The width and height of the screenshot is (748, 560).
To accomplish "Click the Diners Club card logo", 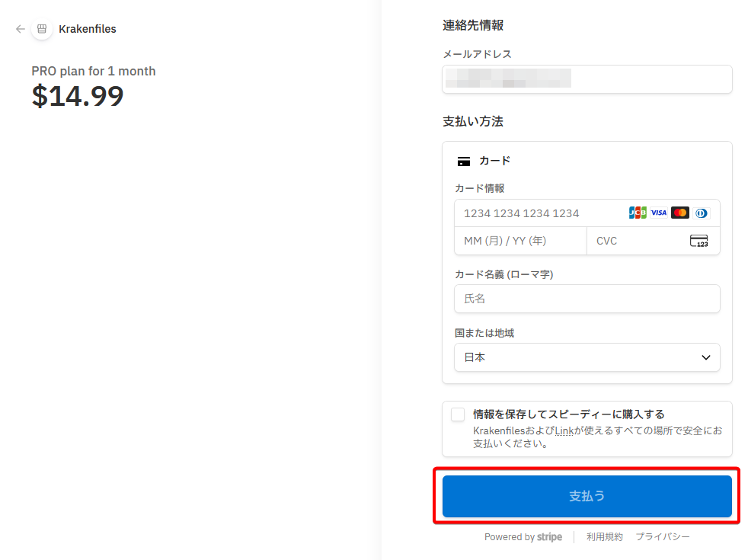I will pyautogui.click(x=701, y=213).
